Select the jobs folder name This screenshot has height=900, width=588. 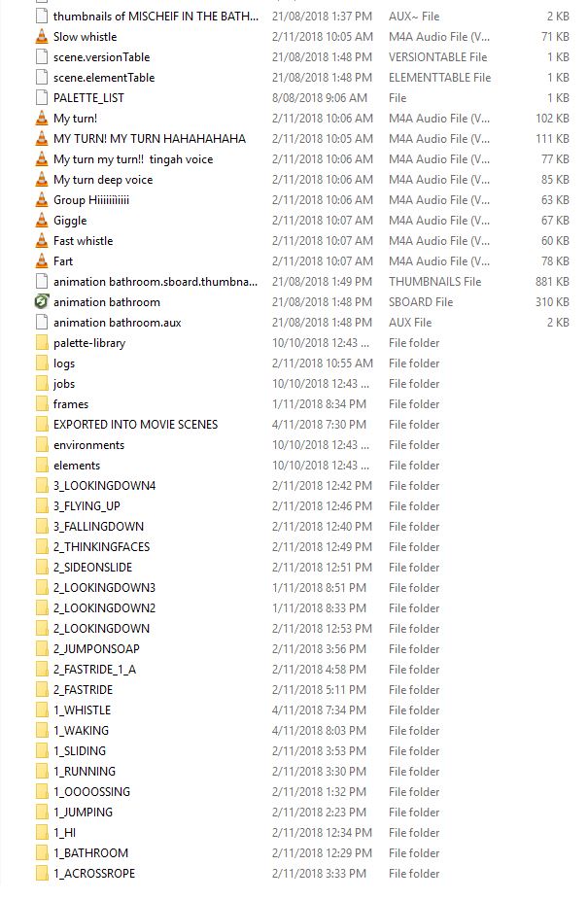[x=64, y=384]
